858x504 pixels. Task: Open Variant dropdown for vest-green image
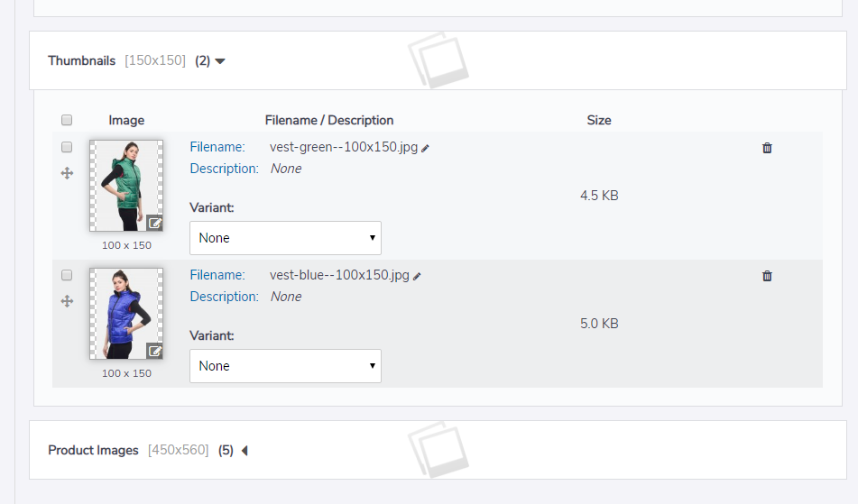(285, 238)
